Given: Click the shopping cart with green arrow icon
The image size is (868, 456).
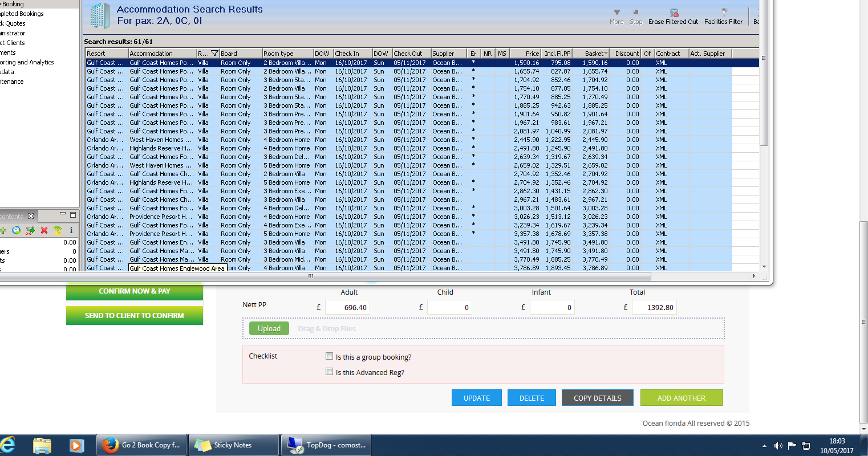Looking at the screenshot, I should point(30,230).
